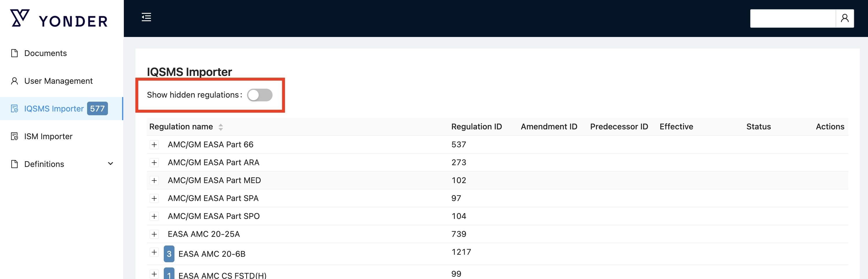
Task: Click the User Management person icon
Action: pos(14,81)
